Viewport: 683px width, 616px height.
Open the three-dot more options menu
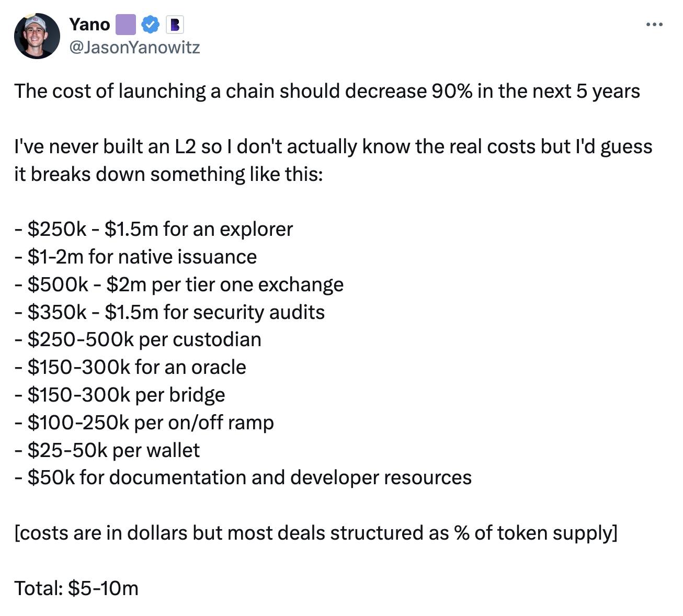tap(654, 25)
